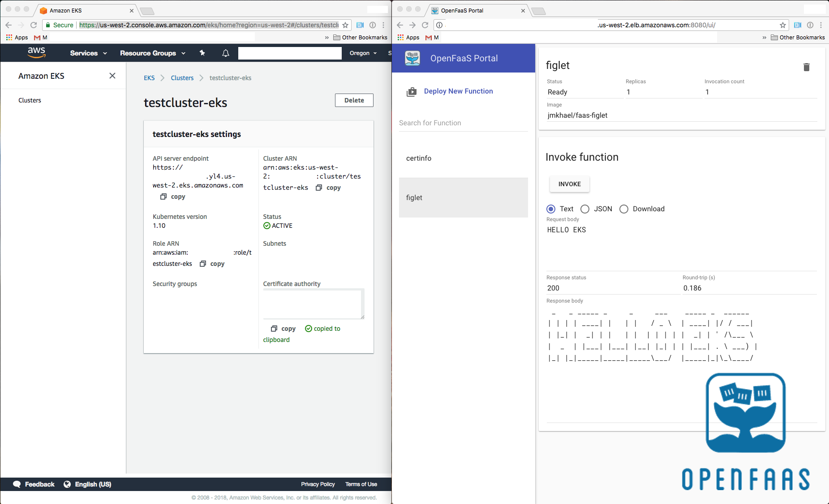Click the EKS console URL address bar
Screen dimensions: 829x504
pos(209,25)
